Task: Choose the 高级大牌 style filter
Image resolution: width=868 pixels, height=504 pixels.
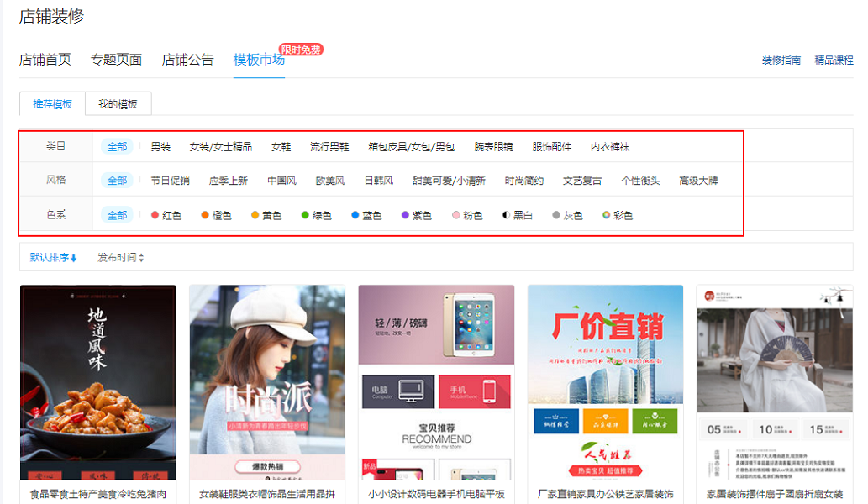Action: pos(698,181)
